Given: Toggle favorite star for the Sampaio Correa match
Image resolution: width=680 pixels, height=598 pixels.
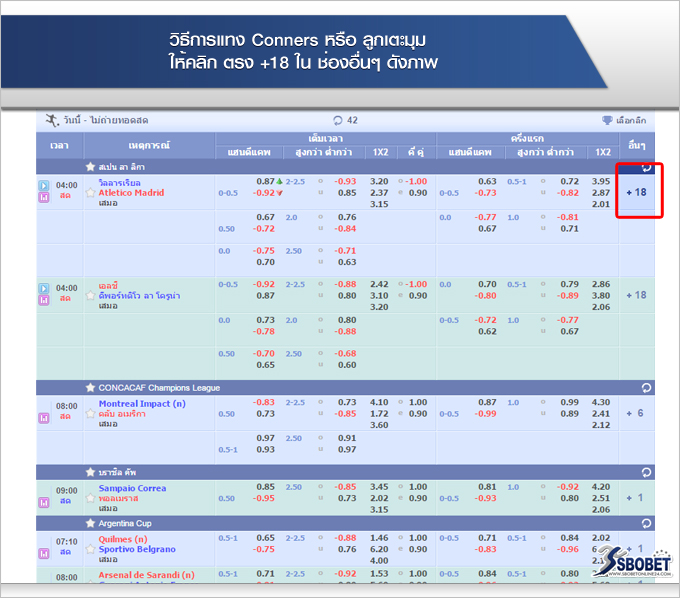Looking at the screenshot, I should click(x=90, y=498).
